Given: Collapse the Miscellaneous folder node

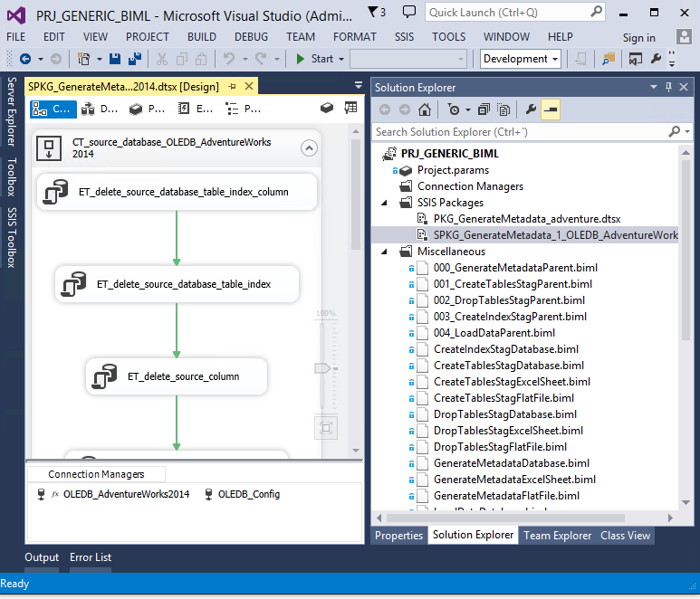Looking at the screenshot, I should click(384, 252).
